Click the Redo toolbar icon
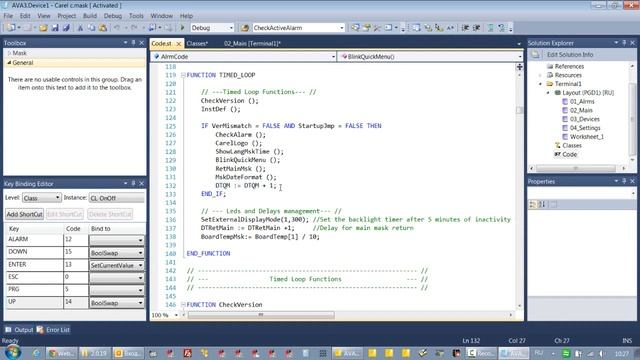The width and height of the screenshot is (640, 360). (134, 28)
